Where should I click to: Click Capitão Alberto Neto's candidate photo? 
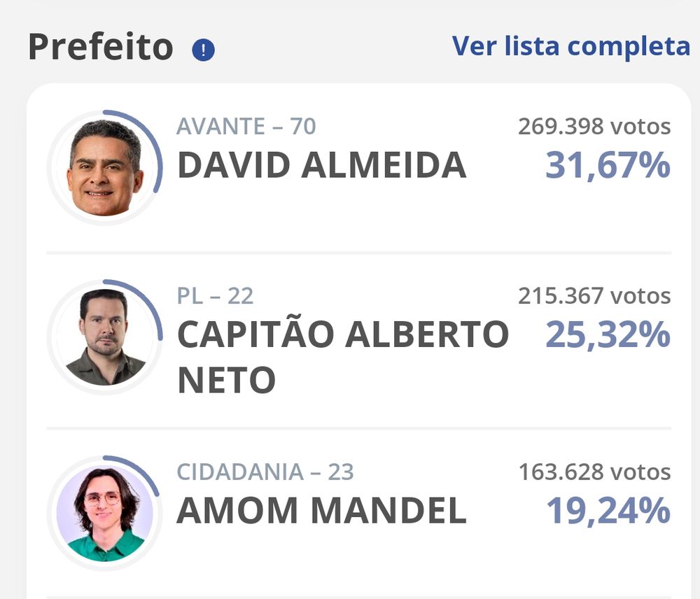click(x=105, y=337)
